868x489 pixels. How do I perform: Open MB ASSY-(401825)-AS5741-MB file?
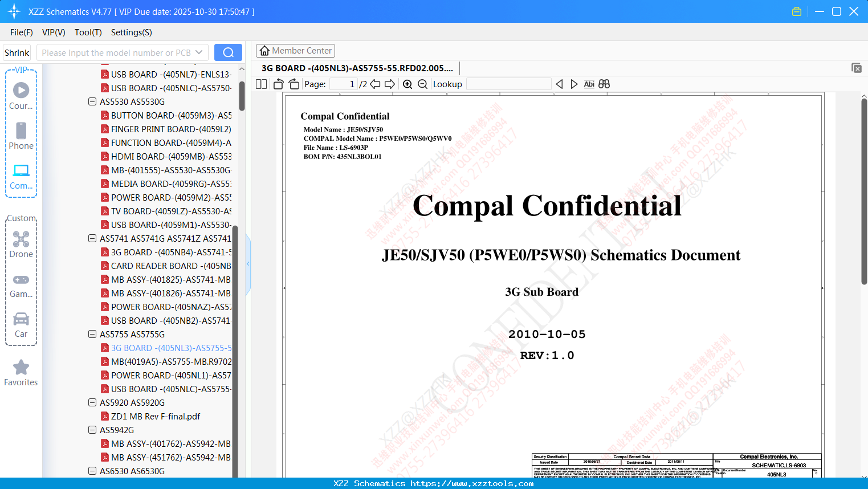coord(171,279)
